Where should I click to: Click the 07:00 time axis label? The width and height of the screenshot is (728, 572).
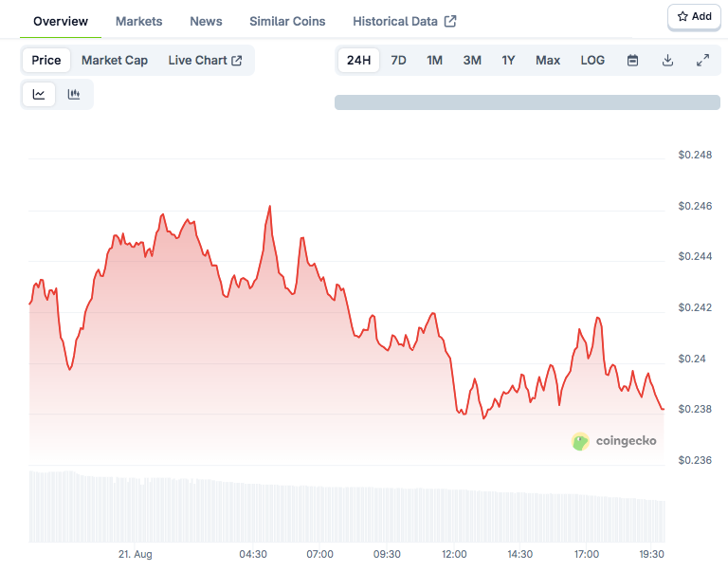pos(319,554)
